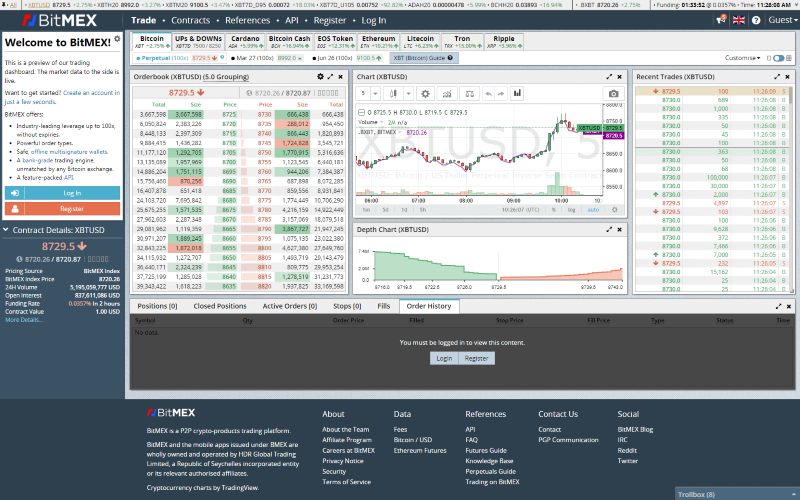The image size is (800, 500).
Task: Click the info icon beside Perpetual contract
Action: [222, 57]
